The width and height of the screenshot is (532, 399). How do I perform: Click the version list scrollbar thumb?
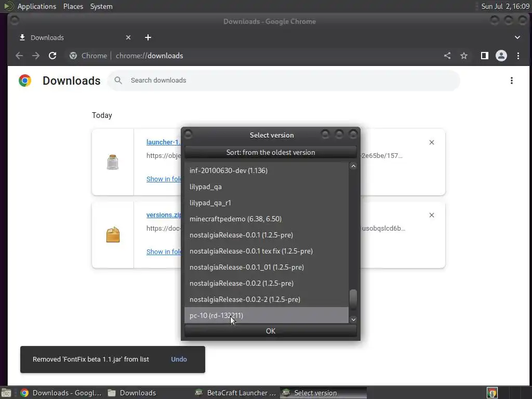click(x=353, y=299)
